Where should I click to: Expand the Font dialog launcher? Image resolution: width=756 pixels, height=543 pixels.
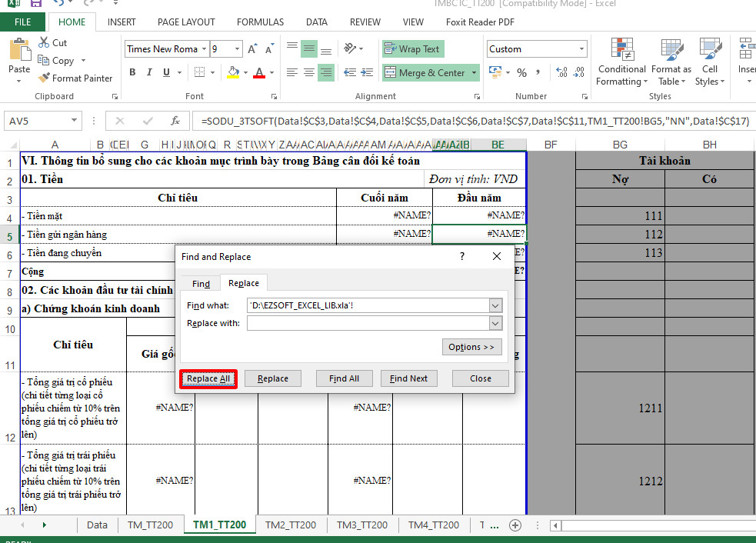pos(274,96)
